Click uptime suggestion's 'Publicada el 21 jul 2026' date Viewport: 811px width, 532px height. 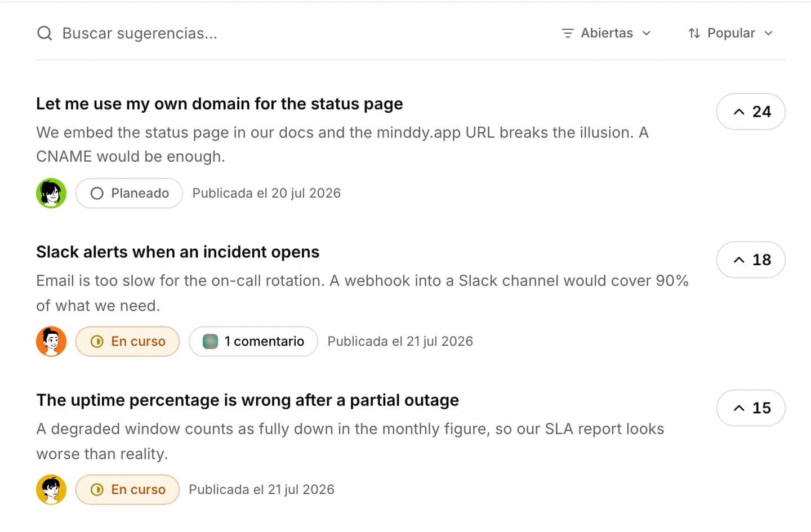pos(261,490)
